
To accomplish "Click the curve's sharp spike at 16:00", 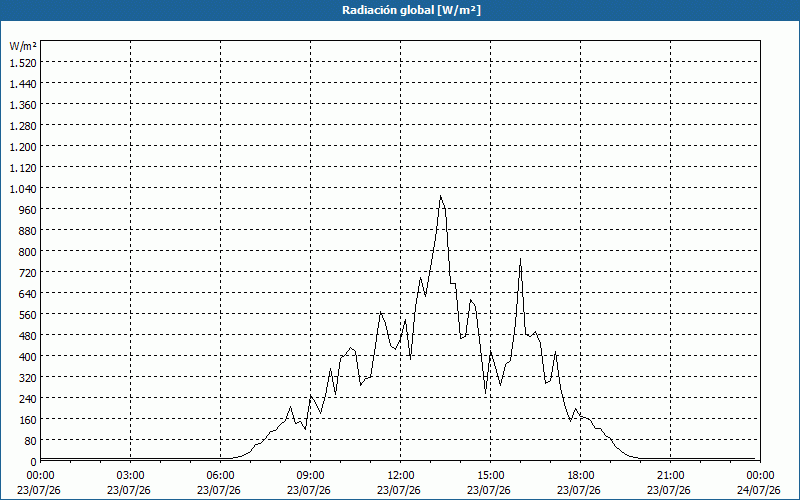I will pyautogui.click(x=520, y=259).
